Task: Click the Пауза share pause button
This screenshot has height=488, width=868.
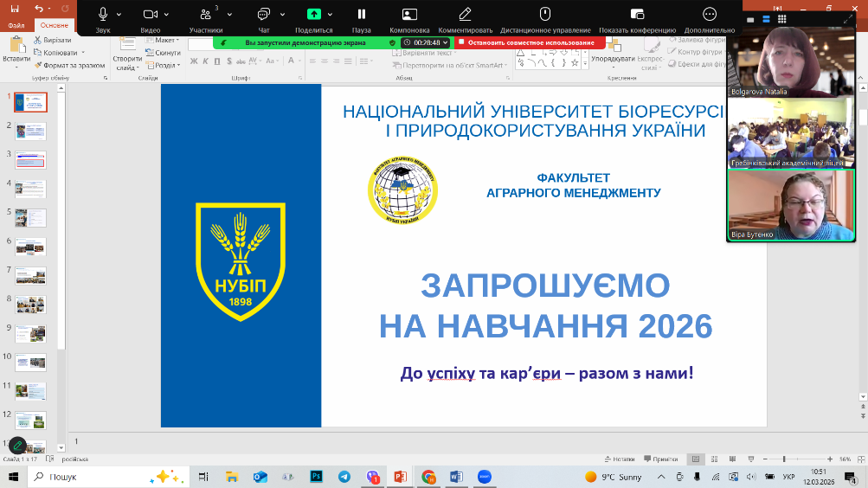Action: (361, 14)
